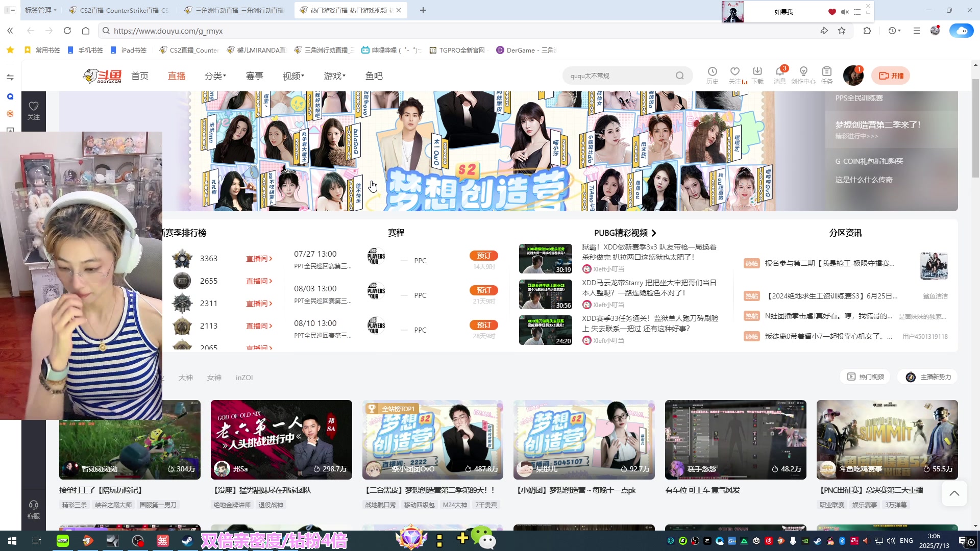This screenshot has width=980, height=551.
Task: Open bilibili bookmark in bookmarks bar
Action: (390, 50)
